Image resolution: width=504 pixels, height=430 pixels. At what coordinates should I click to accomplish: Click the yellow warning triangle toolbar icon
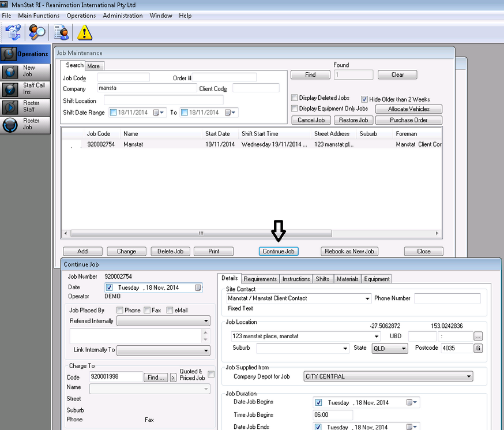pos(85,32)
